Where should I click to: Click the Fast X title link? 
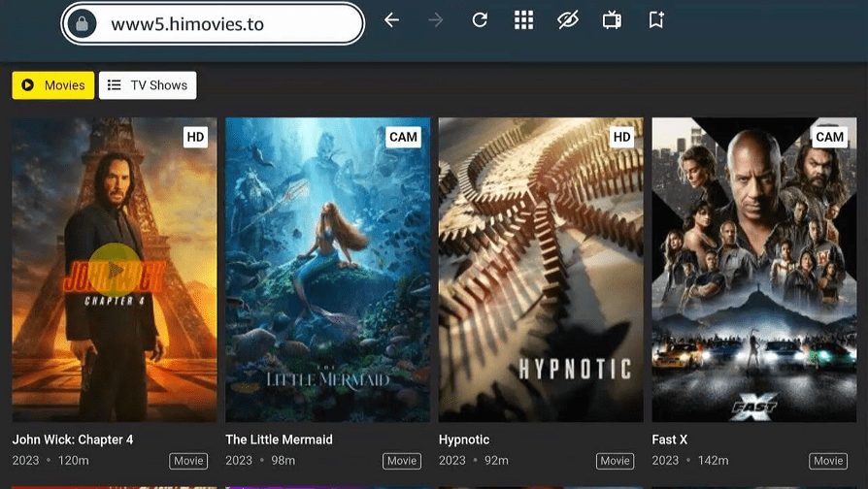click(669, 440)
